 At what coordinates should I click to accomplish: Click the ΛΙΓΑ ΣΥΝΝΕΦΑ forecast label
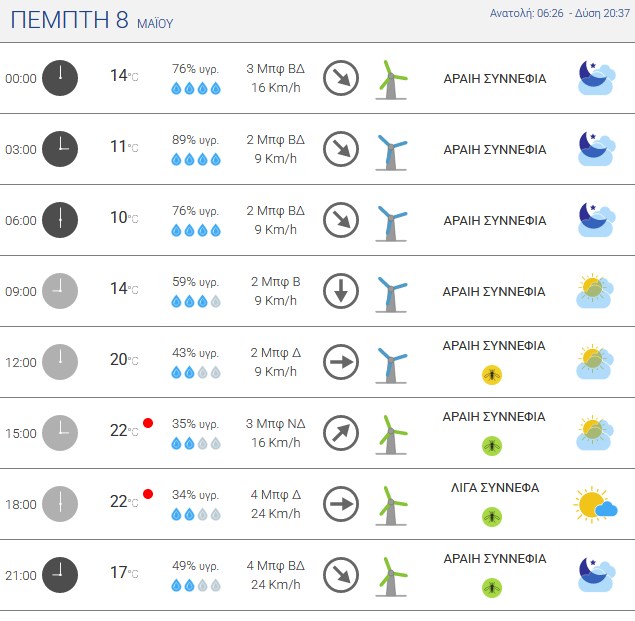point(495,487)
